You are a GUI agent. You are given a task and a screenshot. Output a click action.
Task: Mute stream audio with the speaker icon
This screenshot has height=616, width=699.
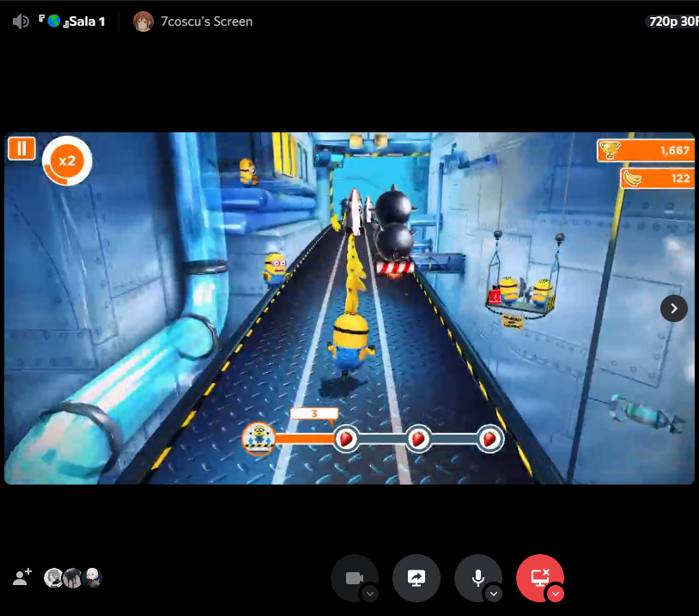pos(21,21)
